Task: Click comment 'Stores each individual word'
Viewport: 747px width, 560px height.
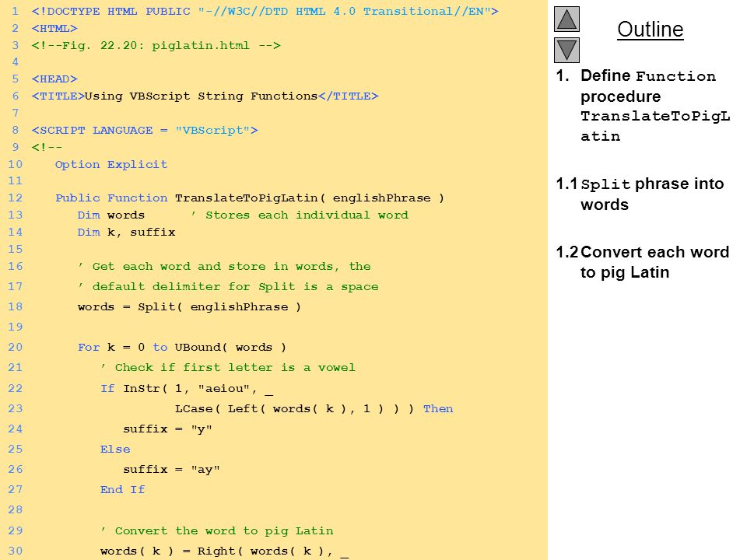Action: coord(300,215)
